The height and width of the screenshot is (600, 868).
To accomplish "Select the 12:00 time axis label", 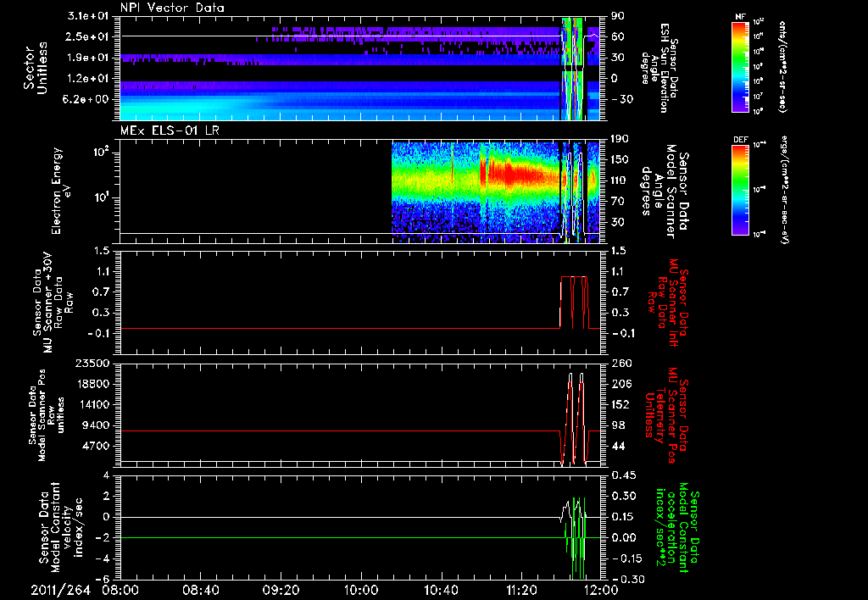I will coord(600,589).
